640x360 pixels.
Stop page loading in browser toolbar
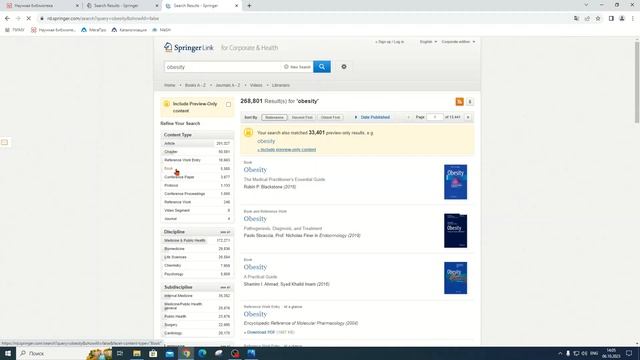click(x=29, y=18)
